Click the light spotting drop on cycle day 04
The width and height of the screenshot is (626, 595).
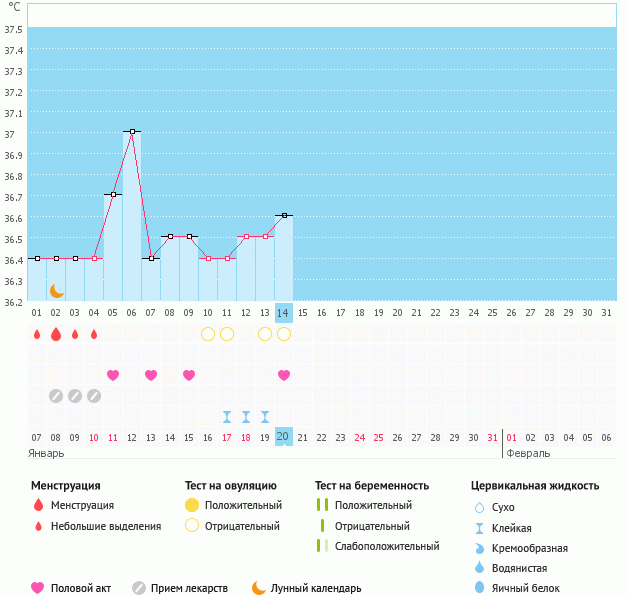[x=94, y=334]
